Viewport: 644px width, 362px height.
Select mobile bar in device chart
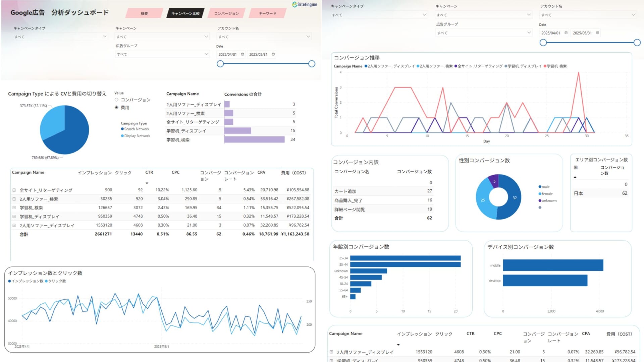click(x=553, y=265)
